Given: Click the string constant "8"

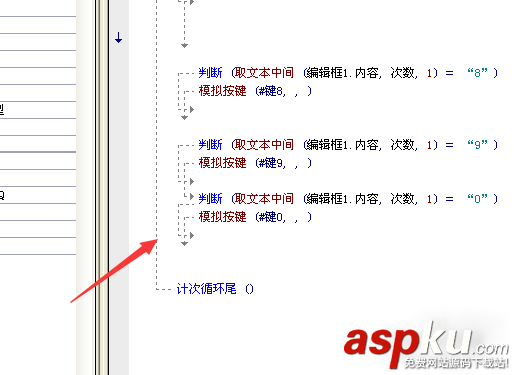Looking at the screenshot, I should [477, 72].
